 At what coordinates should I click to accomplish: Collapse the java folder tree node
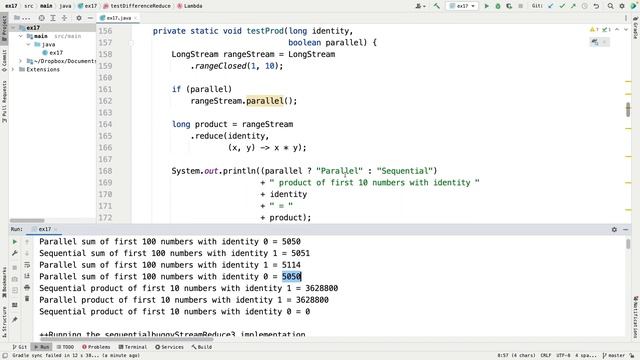(29, 44)
